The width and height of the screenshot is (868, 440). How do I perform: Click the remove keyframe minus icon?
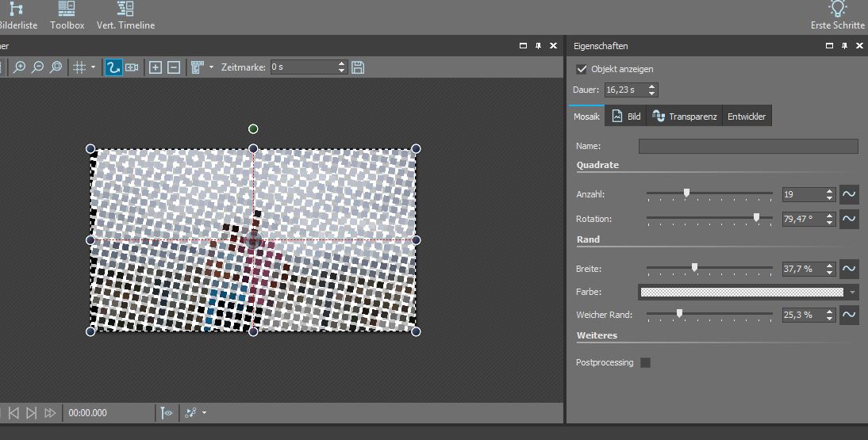[x=173, y=67]
